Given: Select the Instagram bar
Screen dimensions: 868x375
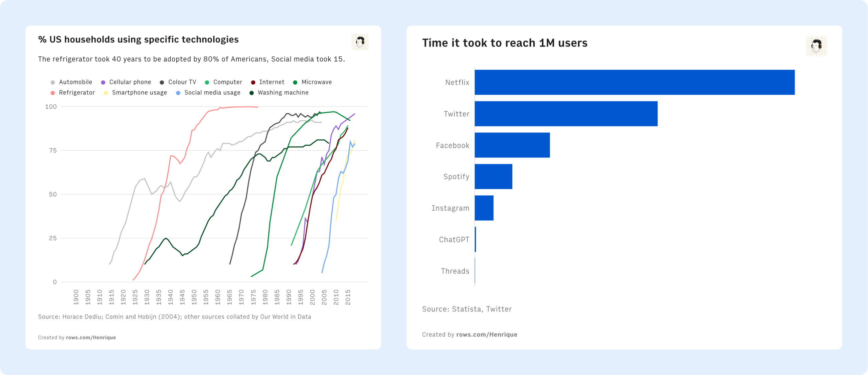Looking at the screenshot, I should tap(484, 208).
